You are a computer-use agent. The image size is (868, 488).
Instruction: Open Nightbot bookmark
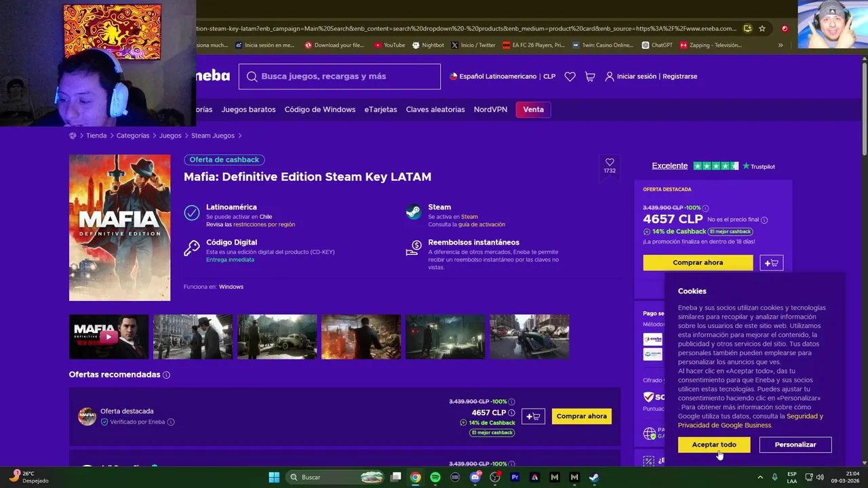(x=427, y=45)
